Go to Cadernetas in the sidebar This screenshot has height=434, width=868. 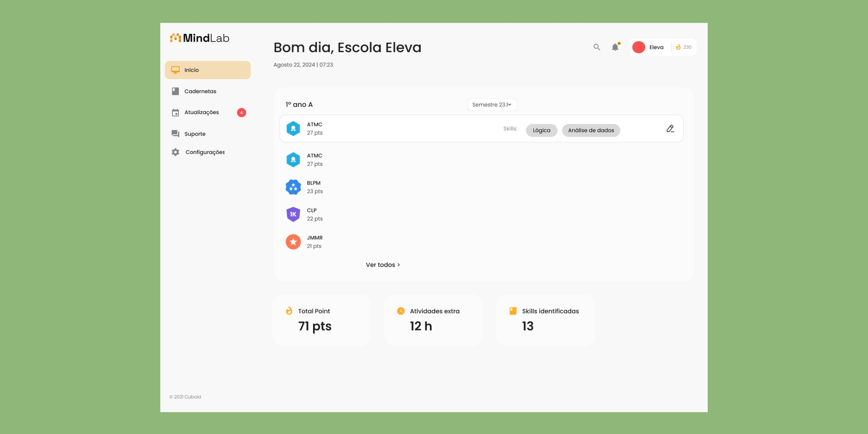[x=200, y=91]
